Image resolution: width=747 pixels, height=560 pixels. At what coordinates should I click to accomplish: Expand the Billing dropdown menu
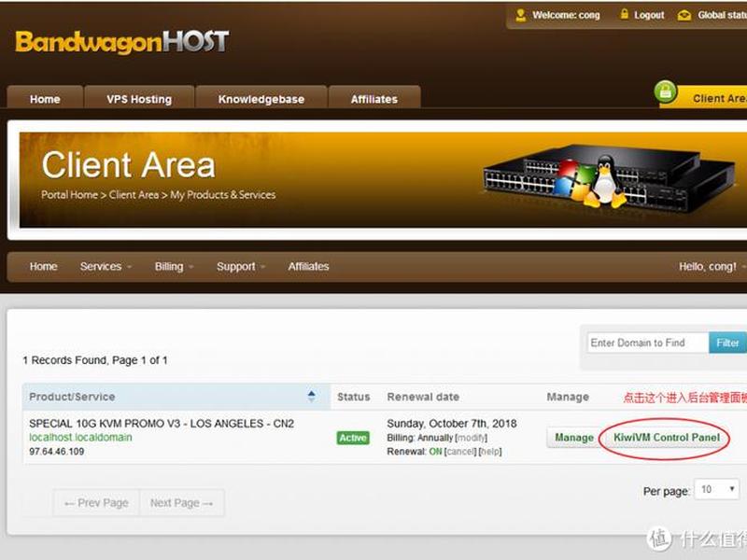click(x=174, y=267)
